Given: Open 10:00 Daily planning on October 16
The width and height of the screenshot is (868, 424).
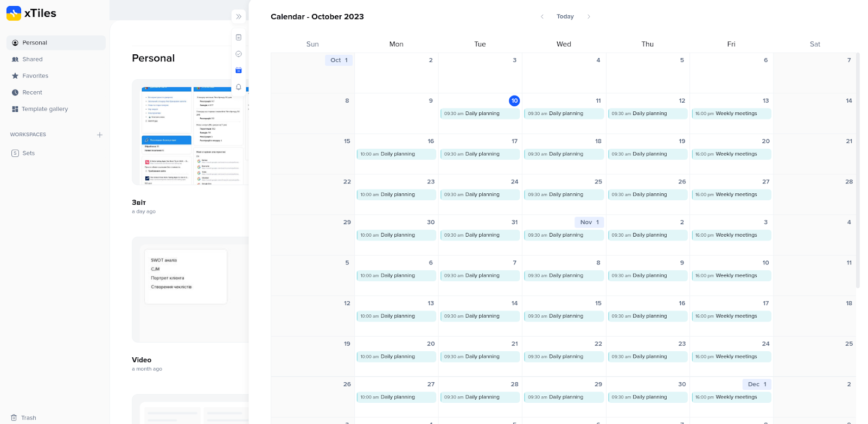Looking at the screenshot, I should [x=396, y=154].
